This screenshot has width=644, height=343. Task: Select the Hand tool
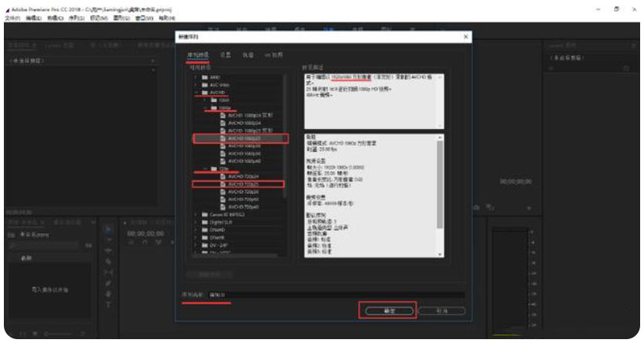tap(108, 294)
